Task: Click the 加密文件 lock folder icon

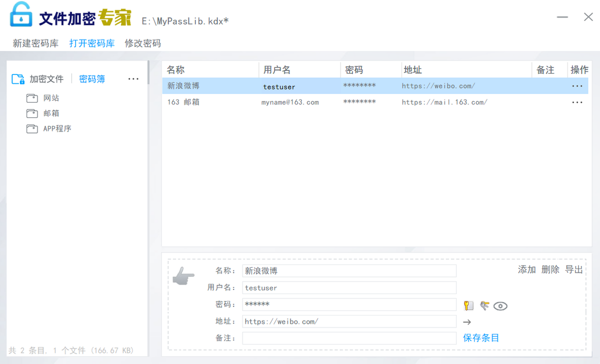Action: point(18,79)
